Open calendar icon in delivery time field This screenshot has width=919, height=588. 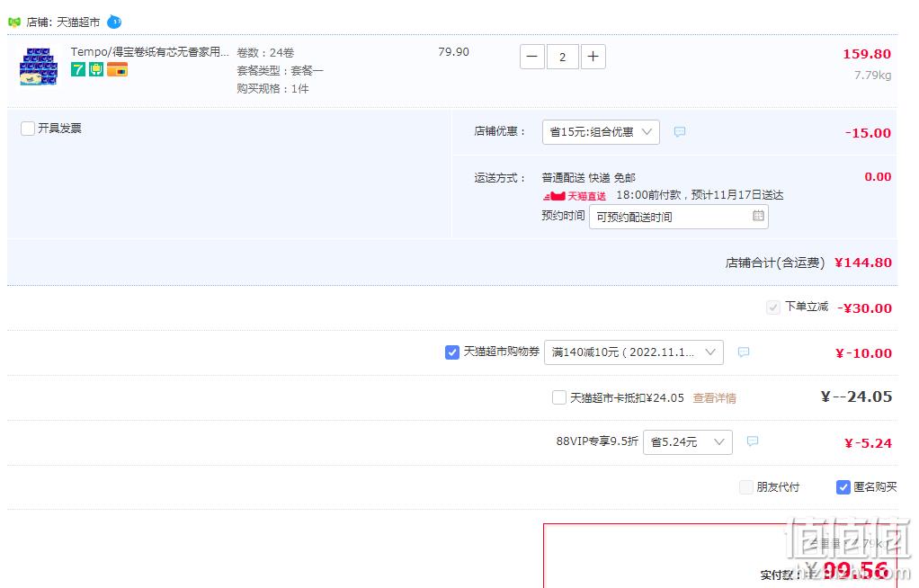pyautogui.click(x=758, y=216)
